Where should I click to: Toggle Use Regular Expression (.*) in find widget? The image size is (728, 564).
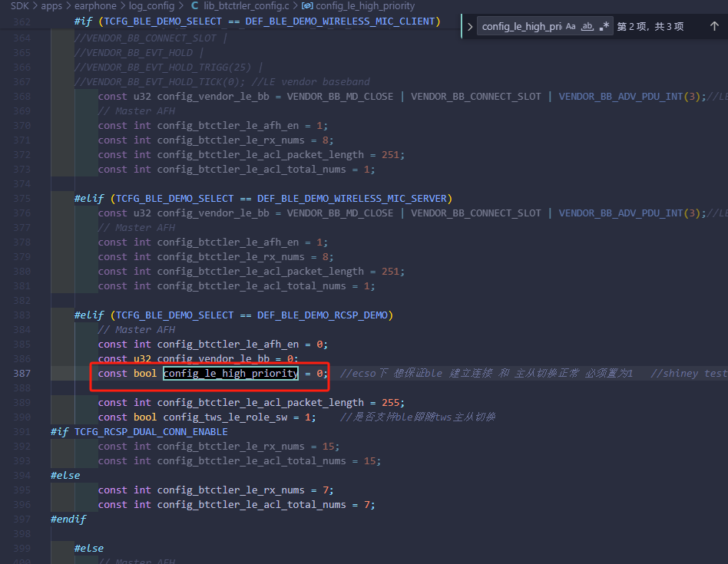pos(604,26)
